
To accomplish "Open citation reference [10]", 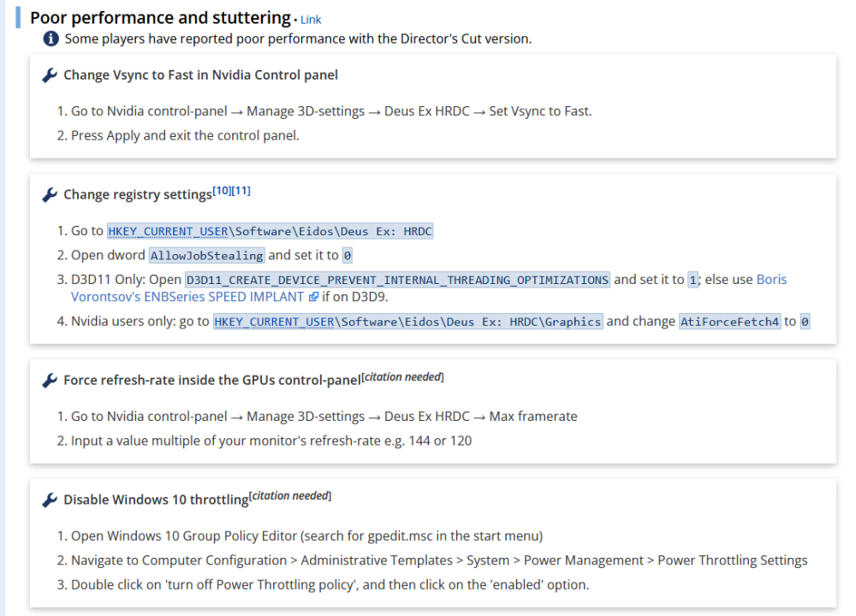I will tap(222, 190).
